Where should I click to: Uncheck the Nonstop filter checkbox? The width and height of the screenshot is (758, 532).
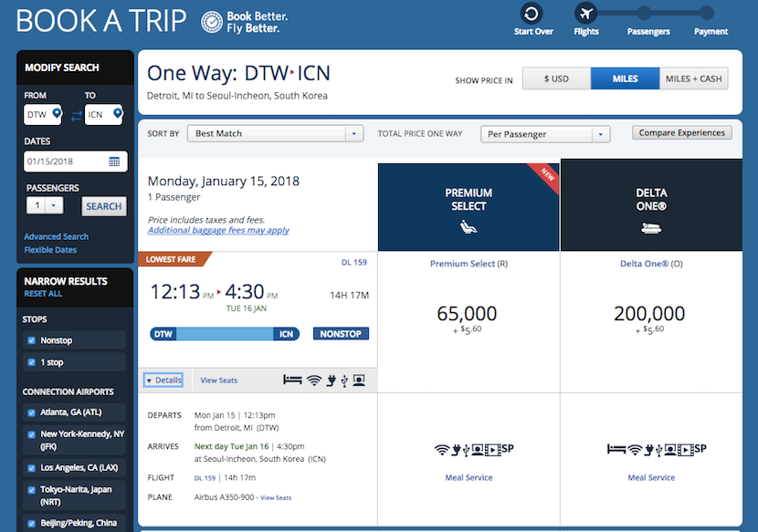tap(31, 340)
